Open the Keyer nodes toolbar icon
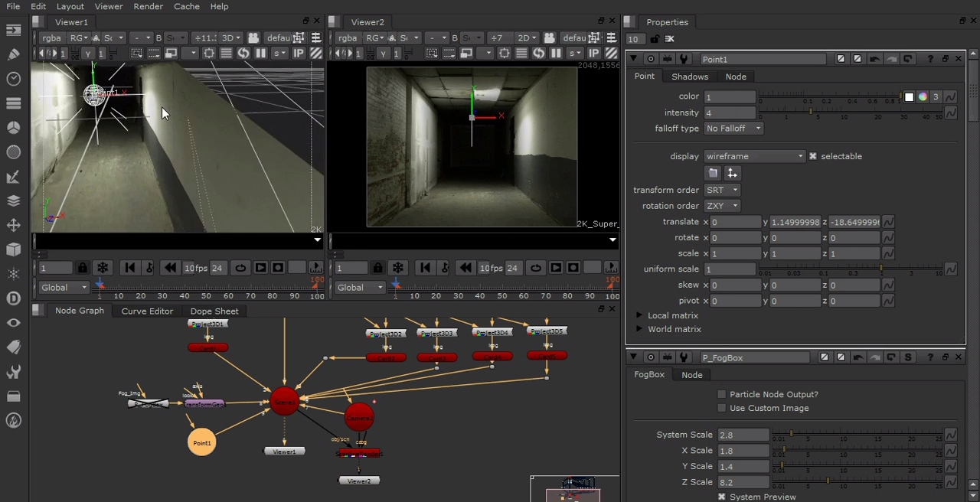980x502 pixels. click(x=13, y=177)
